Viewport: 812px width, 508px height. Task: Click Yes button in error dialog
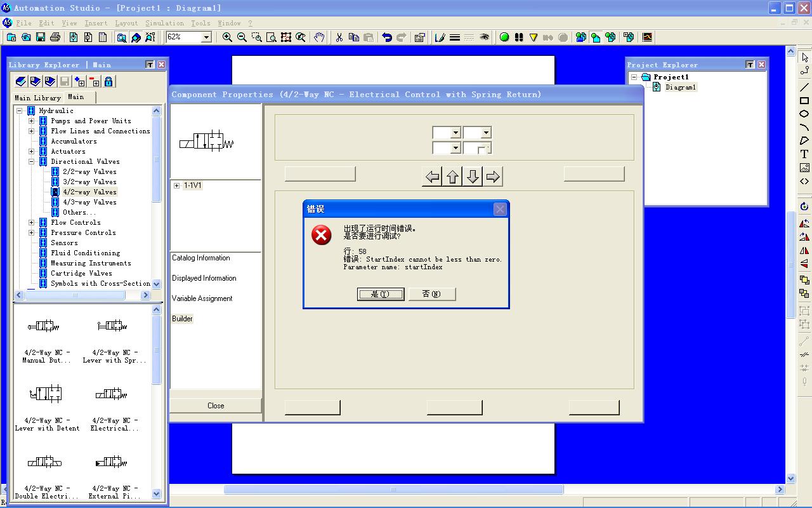(x=381, y=294)
